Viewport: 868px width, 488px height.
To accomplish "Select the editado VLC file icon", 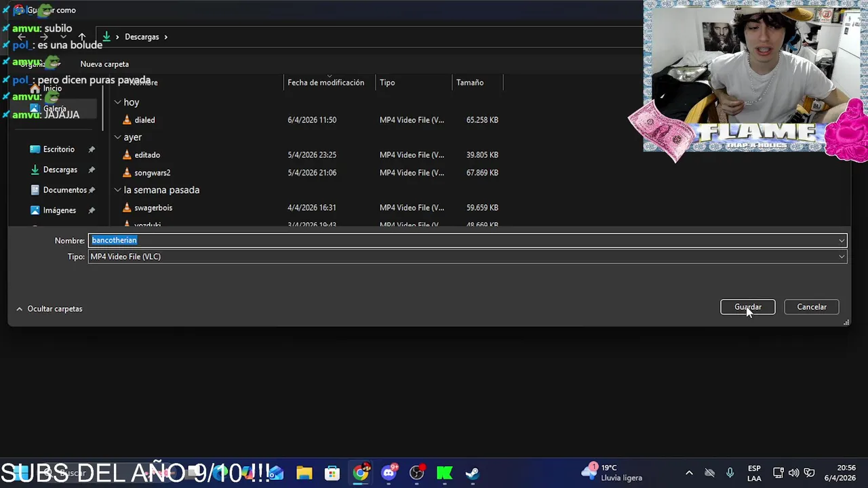I will point(127,155).
